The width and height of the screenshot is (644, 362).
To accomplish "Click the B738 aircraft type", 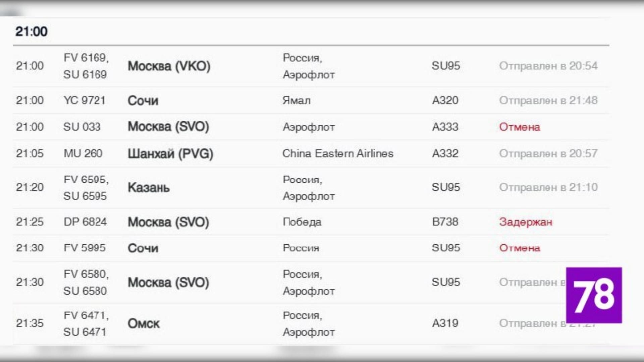I will (x=445, y=222).
